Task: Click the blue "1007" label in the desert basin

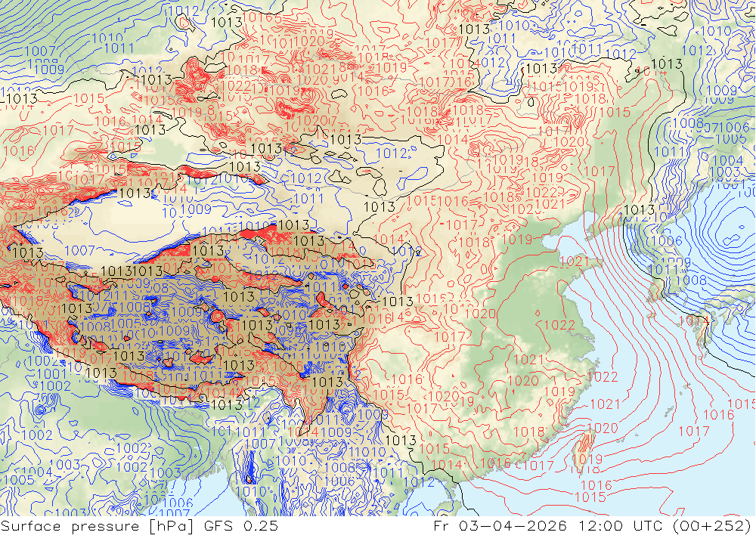Action: point(79,250)
